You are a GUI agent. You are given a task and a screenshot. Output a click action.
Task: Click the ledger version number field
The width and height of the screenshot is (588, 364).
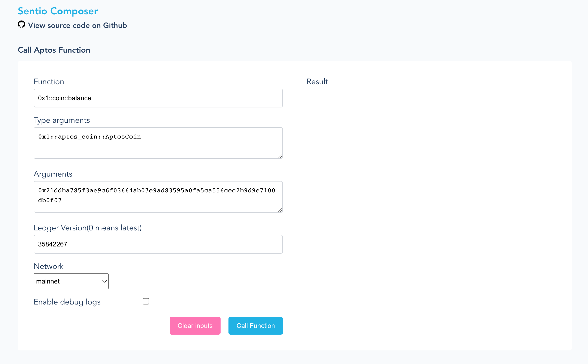tap(158, 244)
